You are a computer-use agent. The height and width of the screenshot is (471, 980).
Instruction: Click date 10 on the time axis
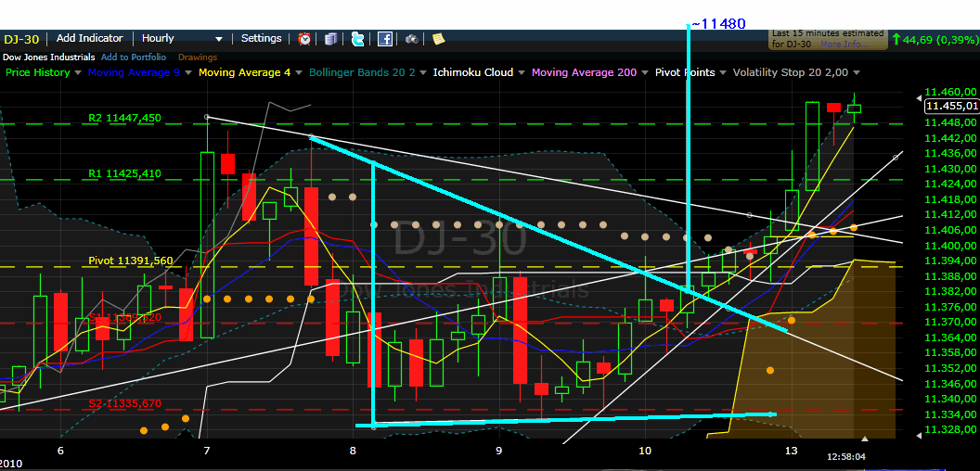pos(645,451)
